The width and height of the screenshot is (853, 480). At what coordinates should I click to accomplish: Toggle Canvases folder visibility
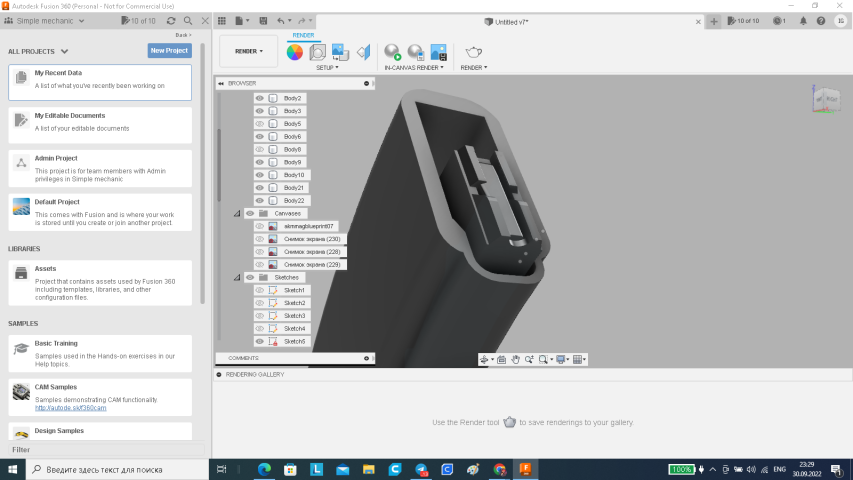(x=250, y=214)
